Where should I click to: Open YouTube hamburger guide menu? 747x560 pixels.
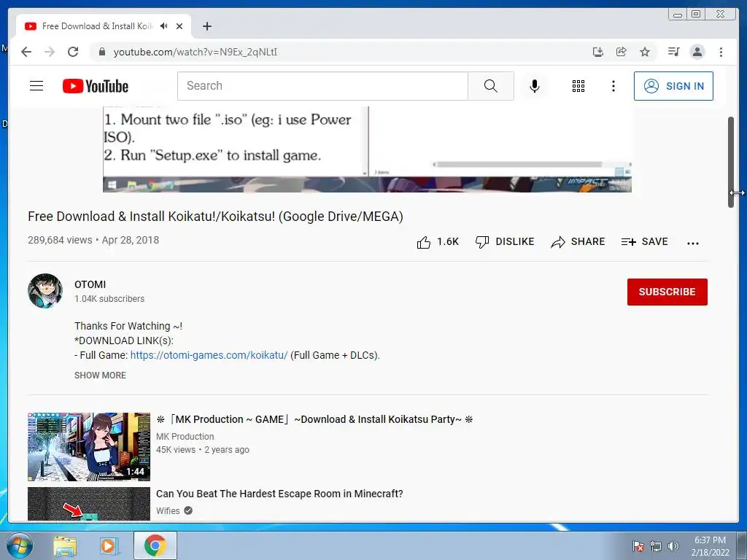tap(36, 86)
